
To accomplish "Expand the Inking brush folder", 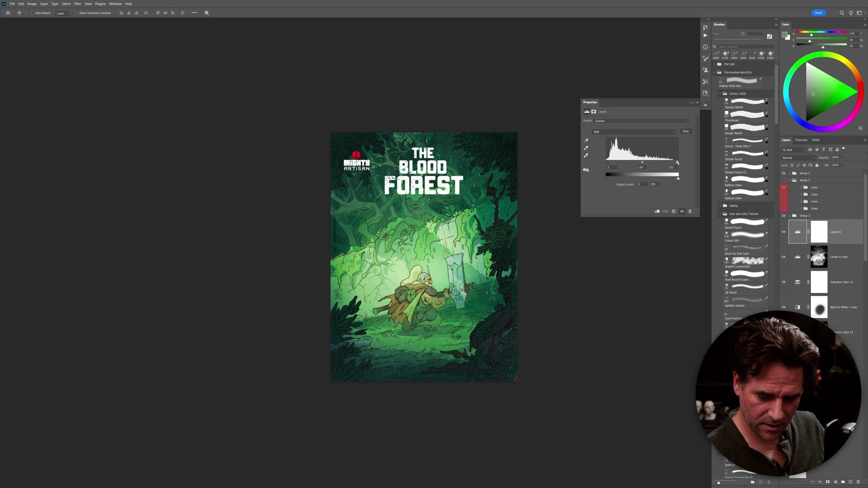I will click(x=720, y=206).
